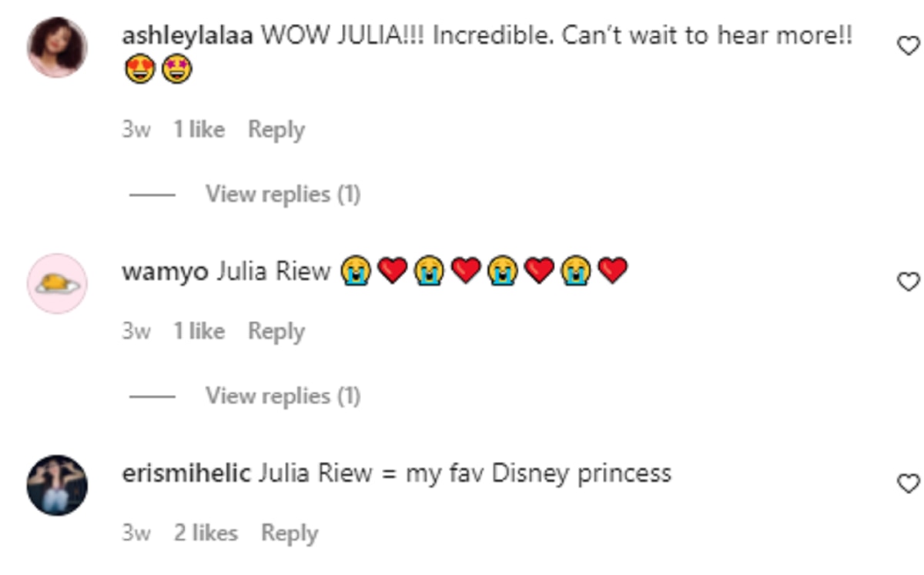Image resolution: width=924 pixels, height=575 pixels.
Task: View the 1 like on ashleylalaa's comment
Action: 199,129
